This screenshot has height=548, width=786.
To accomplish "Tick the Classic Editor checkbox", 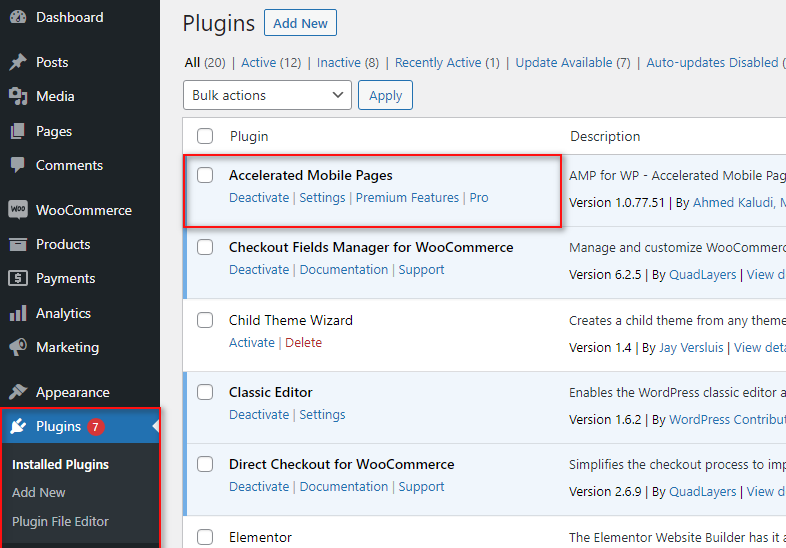I will [205, 392].
